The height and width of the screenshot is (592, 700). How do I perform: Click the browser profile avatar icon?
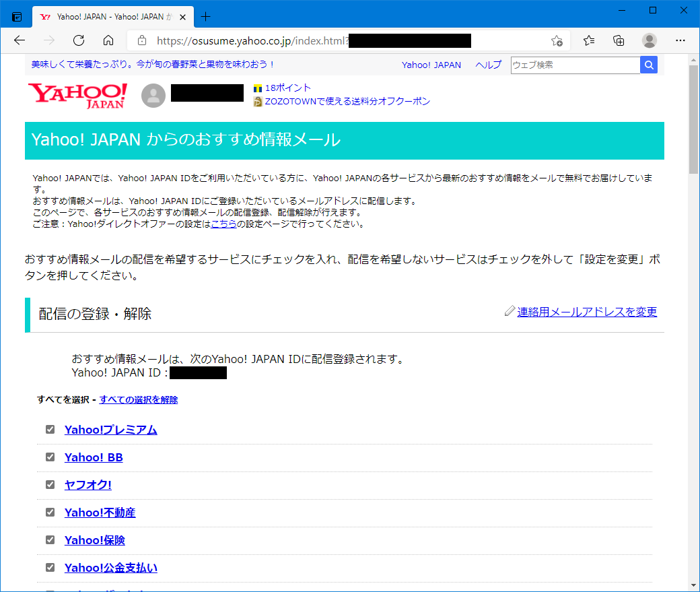tap(649, 40)
